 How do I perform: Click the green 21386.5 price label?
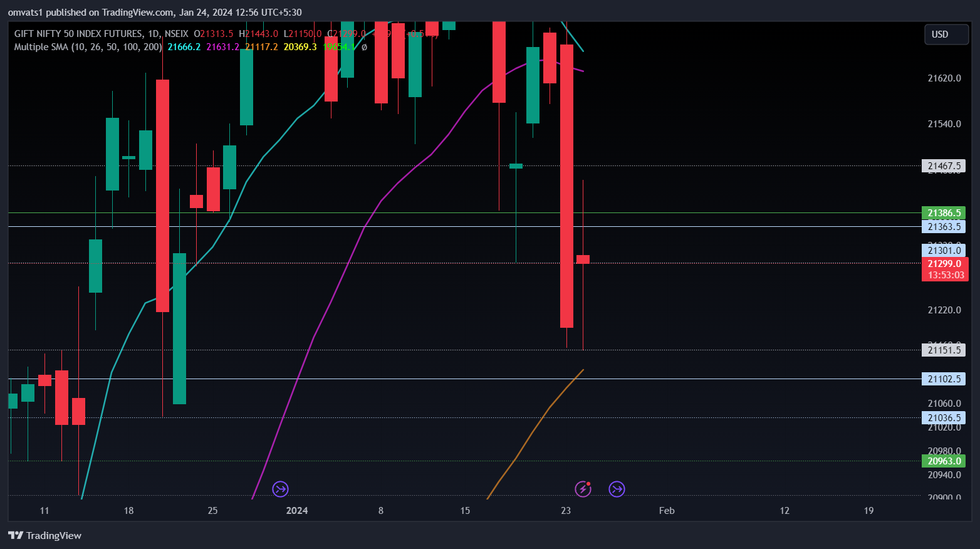(944, 213)
